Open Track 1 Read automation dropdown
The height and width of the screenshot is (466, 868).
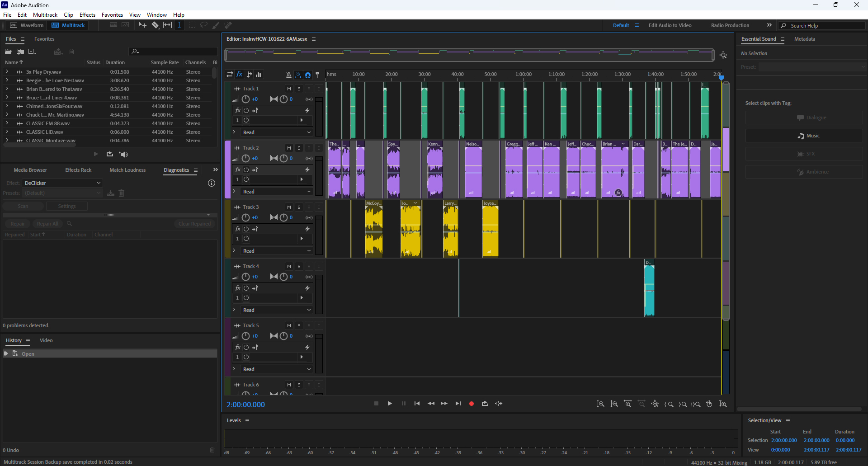click(x=276, y=132)
